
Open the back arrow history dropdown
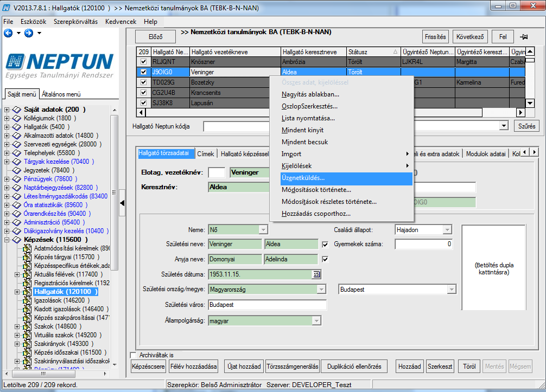(18, 33)
